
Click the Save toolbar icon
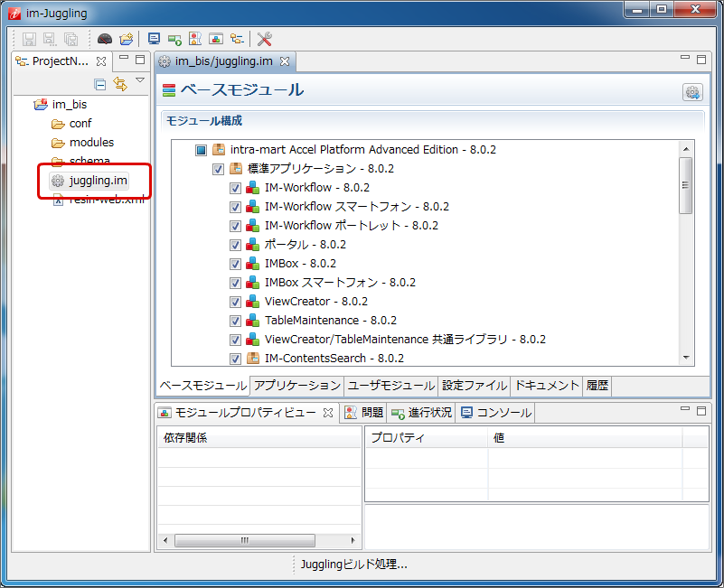click(x=29, y=39)
